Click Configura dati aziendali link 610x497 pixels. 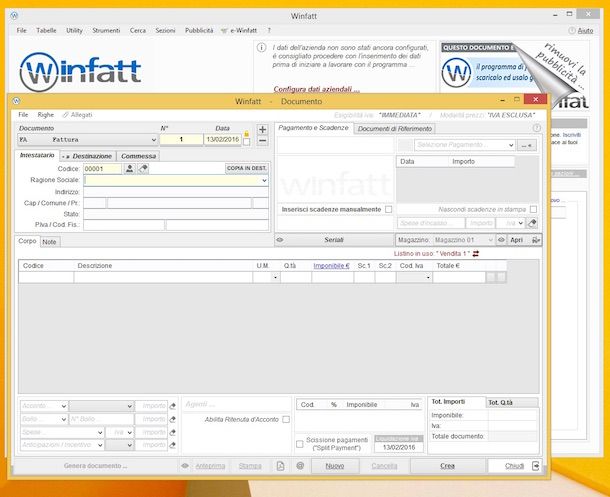(x=316, y=89)
